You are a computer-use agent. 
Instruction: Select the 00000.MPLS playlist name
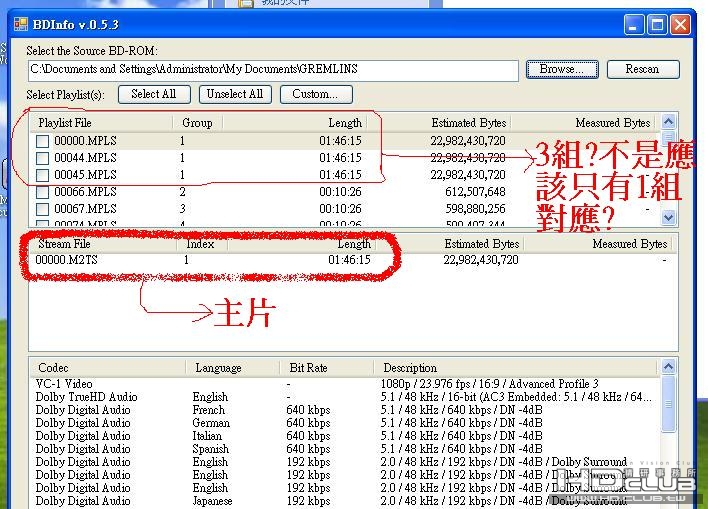[85, 141]
